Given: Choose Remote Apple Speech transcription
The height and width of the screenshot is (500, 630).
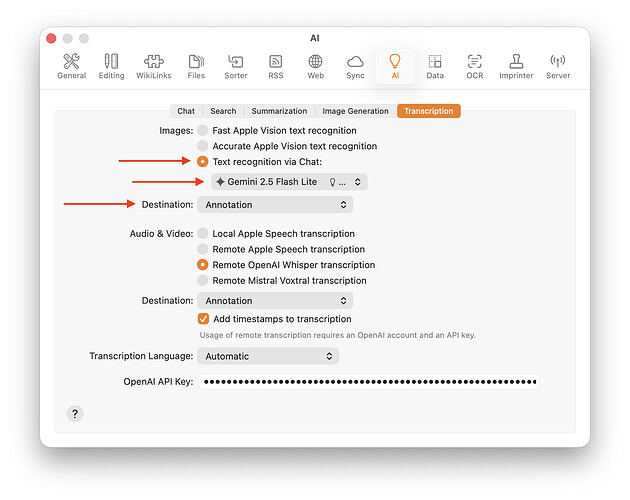Looking at the screenshot, I should (202, 249).
